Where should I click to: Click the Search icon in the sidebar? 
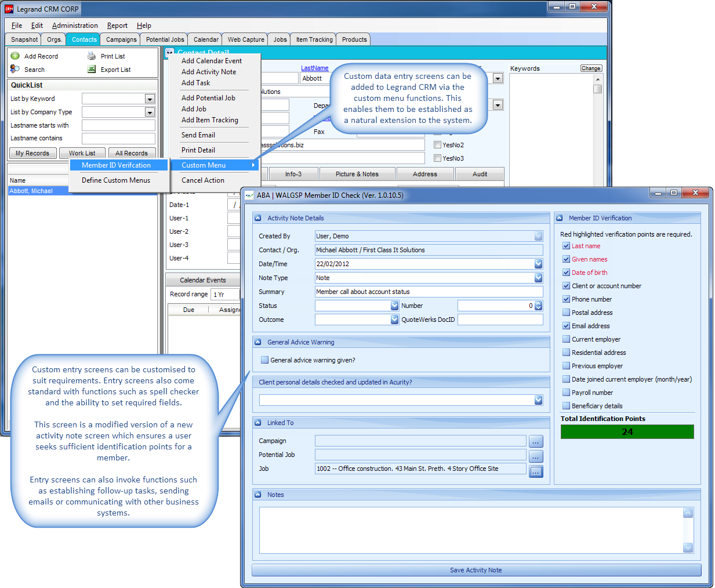pos(15,69)
